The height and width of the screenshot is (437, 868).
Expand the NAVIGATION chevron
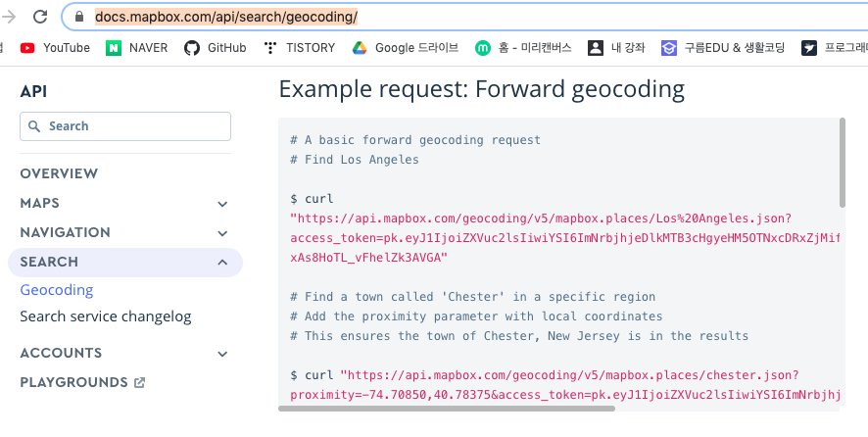tap(222, 234)
